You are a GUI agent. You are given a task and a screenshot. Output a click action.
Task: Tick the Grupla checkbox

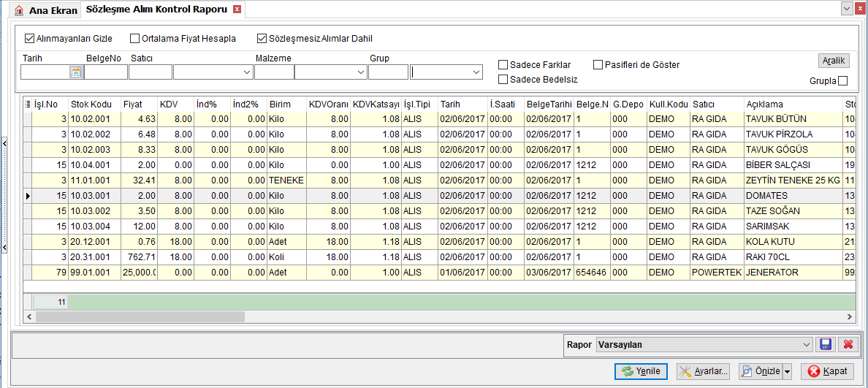[842, 81]
